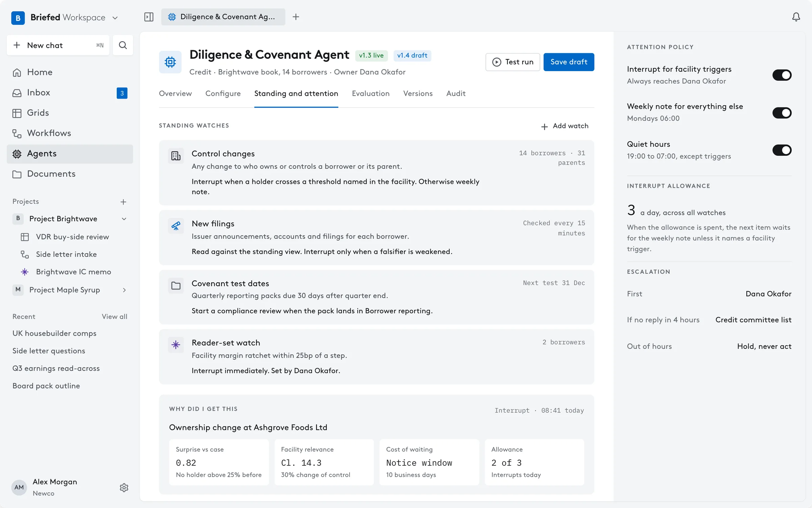Screen dimensions: 812x508
Task: Start a New chat
Action: click(58, 45)
